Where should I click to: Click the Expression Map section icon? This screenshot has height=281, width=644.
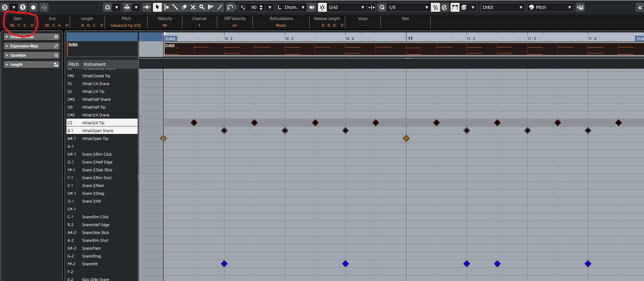[x=56, y=46]
